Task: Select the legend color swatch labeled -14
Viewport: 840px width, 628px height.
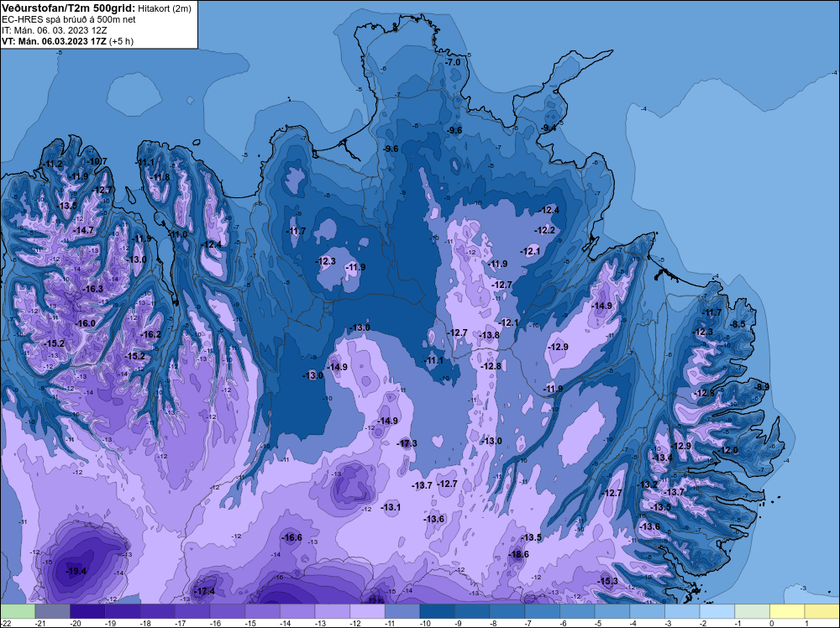Action: pos(297,611)
